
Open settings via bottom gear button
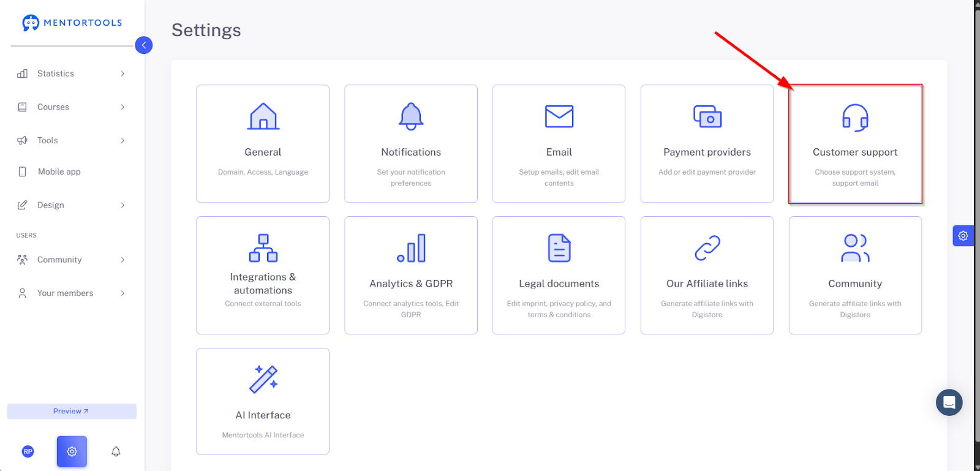[x=72, y=451]
